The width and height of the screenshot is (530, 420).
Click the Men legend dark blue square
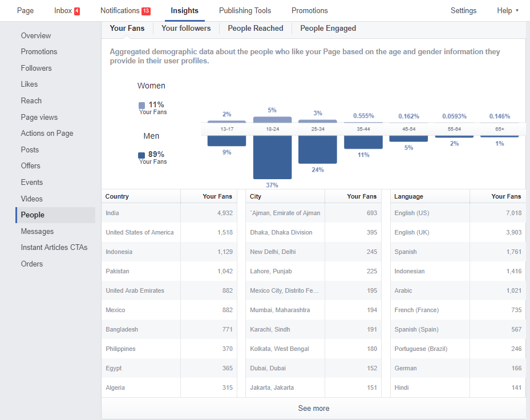pyautogui.click(x=141, y=155)
